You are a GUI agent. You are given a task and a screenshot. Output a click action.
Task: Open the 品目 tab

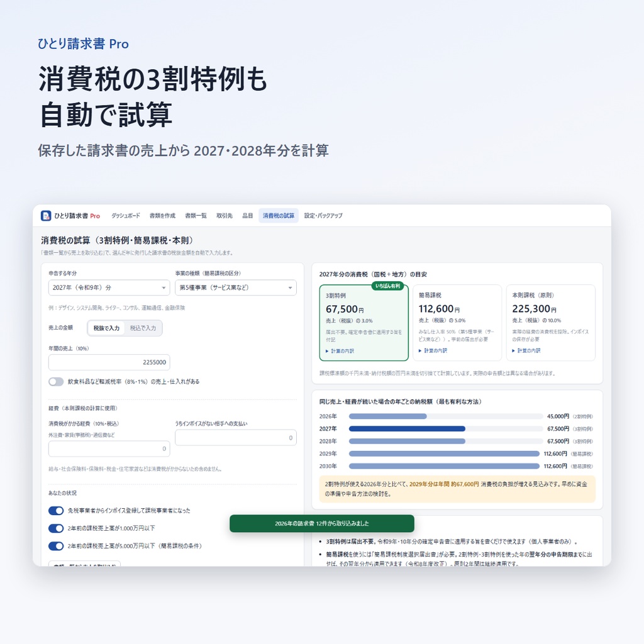tap(247, 216)
